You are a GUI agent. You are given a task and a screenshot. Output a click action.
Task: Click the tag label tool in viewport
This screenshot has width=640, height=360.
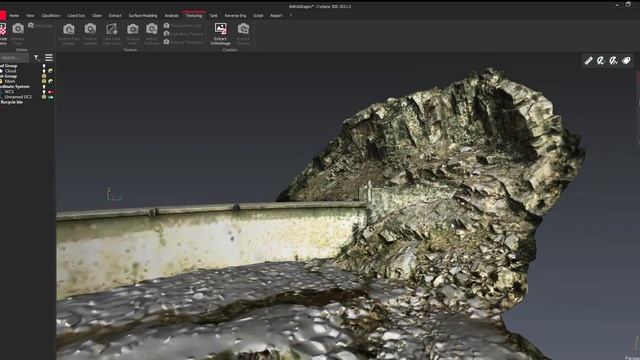pyautogui.click(x=626, y=61)
